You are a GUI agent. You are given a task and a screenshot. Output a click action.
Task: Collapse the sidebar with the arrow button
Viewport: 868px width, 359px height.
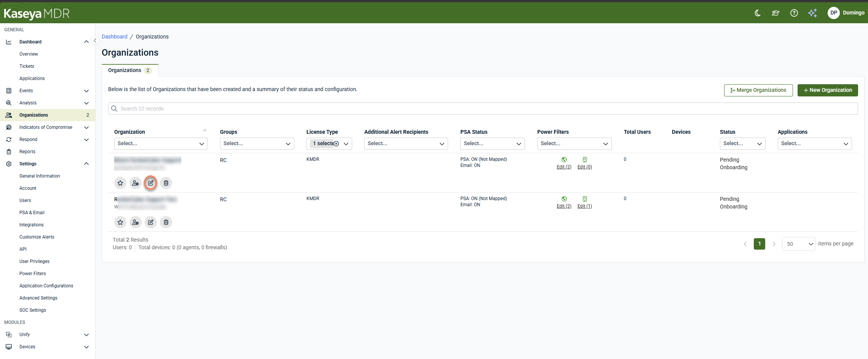[95, 40]
